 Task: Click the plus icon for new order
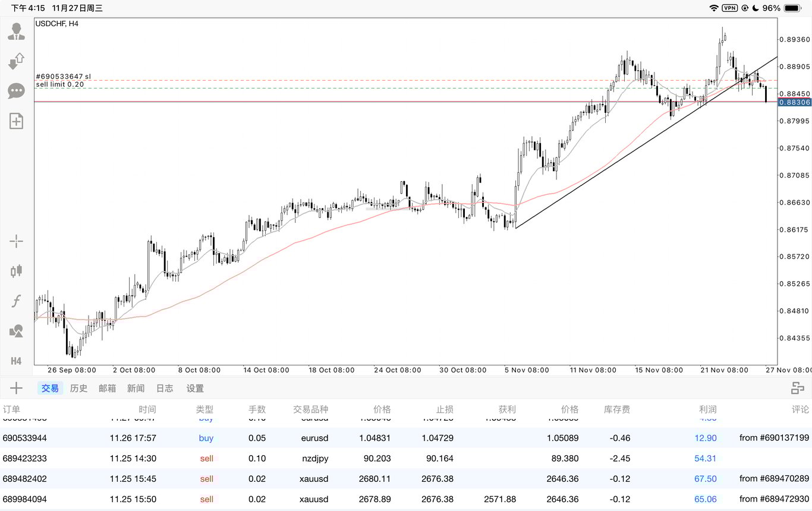click(x=16, y=389)
